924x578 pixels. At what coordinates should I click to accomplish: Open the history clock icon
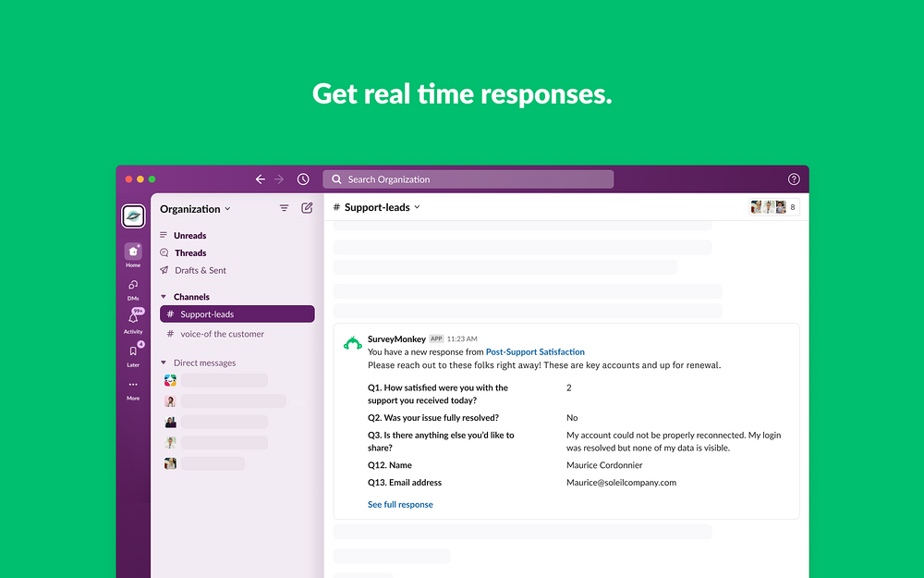(303, 179)
